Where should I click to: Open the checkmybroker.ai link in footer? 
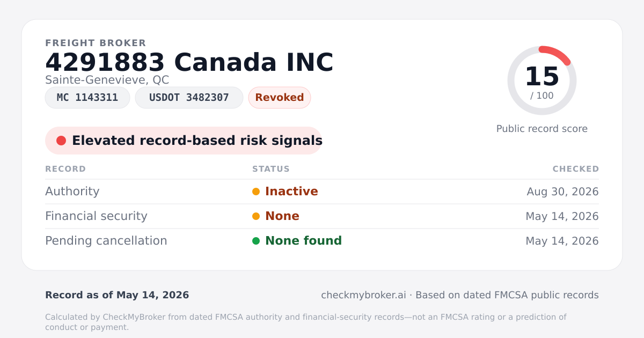pos(363,295)
